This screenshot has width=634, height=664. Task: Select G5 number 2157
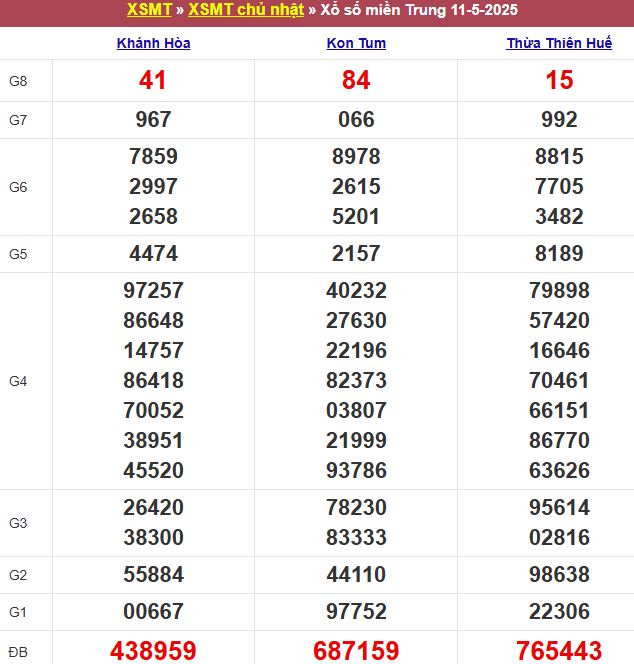pos(356,253)
